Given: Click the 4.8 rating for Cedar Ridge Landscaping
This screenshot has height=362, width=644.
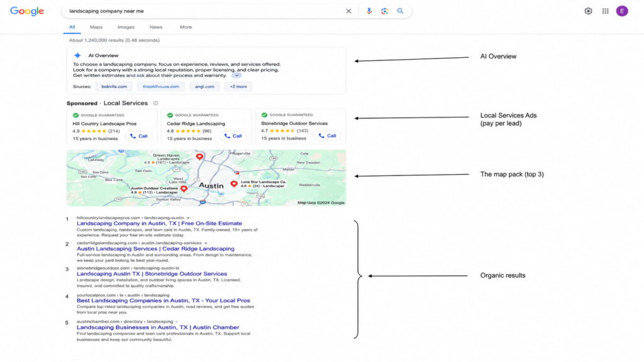Looking at the screenshot, I should (170, 131).
